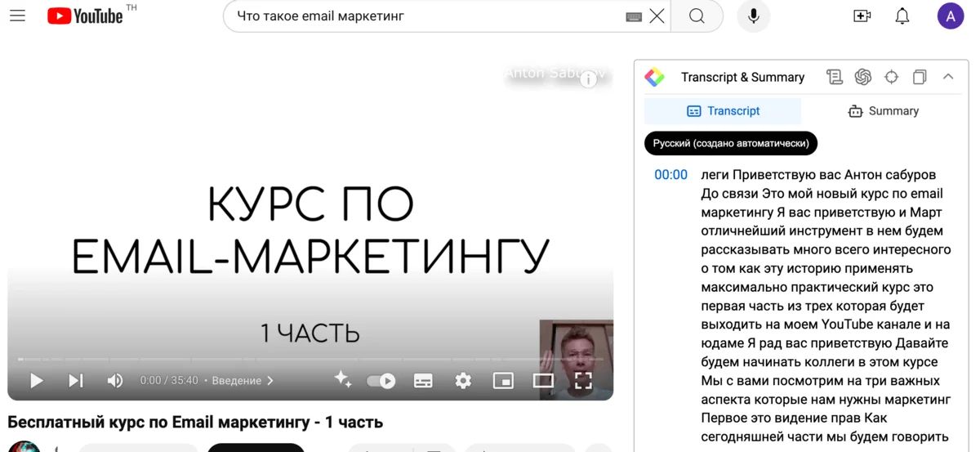Screen dimensions: 980x452
Task: Copy transcript using the copy icon
Action: (920, 77)
